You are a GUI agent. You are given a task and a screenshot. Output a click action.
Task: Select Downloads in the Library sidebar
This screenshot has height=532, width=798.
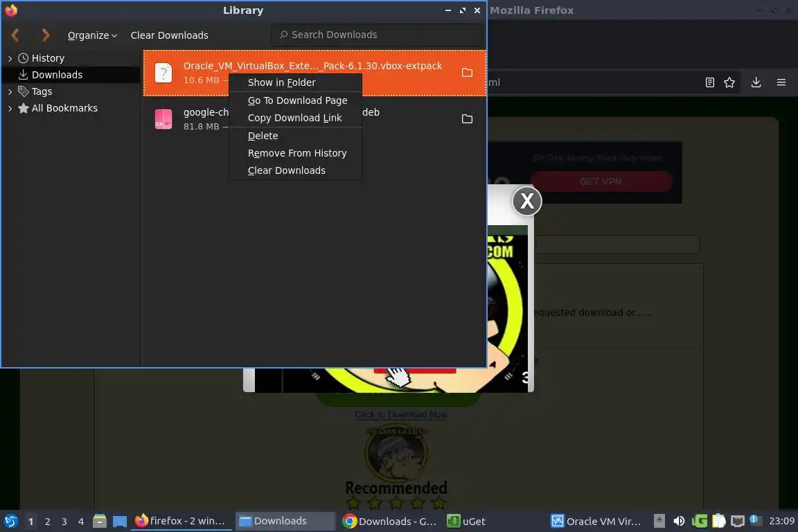click(x=57, y=75)
